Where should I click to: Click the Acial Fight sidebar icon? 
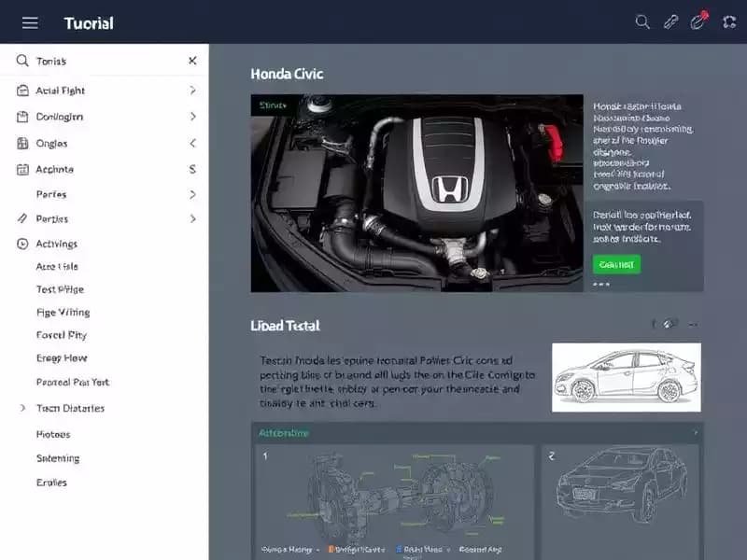pos(22,91)
